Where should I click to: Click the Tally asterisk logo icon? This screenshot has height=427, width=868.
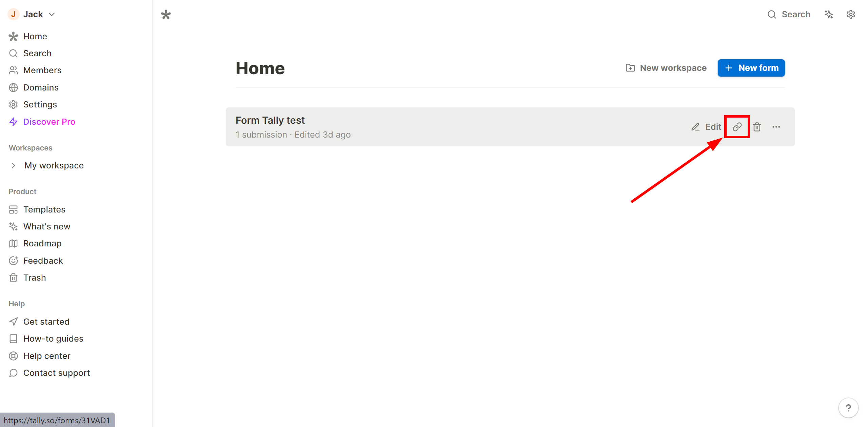click(166, 15)
